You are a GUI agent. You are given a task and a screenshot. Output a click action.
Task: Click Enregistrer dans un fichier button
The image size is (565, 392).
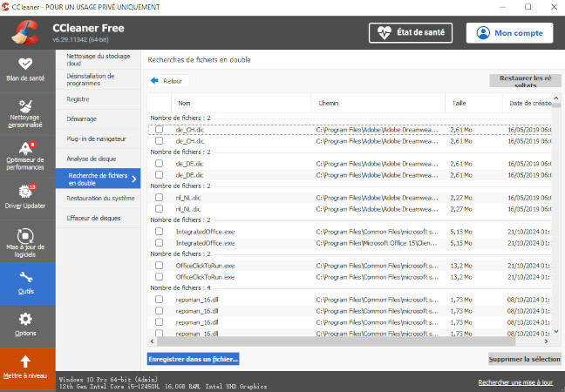click(x=194, y=359)
